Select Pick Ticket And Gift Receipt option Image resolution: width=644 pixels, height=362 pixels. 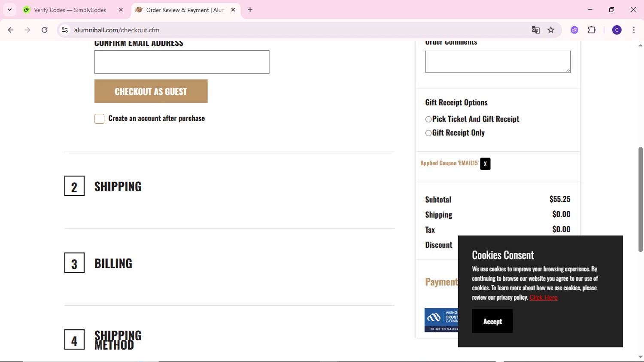click(x=428, y=119)
